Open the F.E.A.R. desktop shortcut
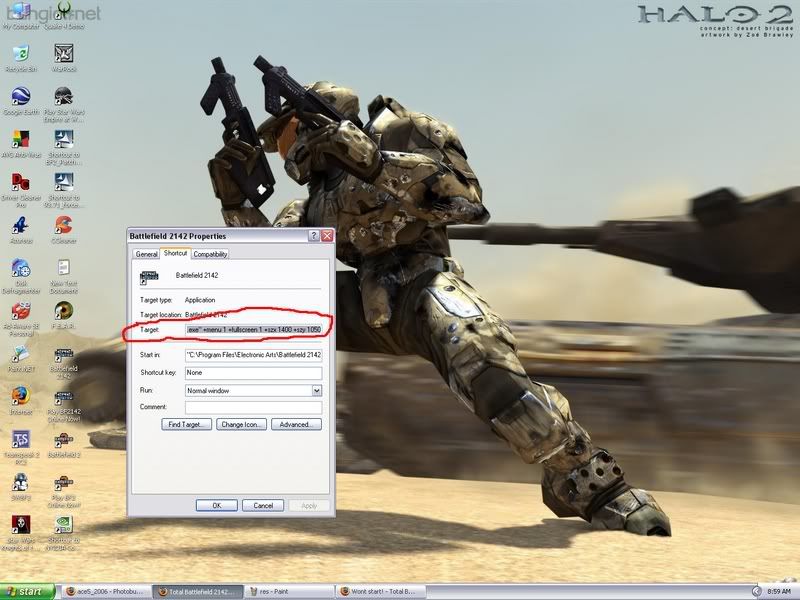This screenshot has width=800, height=600. tap(64, 311)
